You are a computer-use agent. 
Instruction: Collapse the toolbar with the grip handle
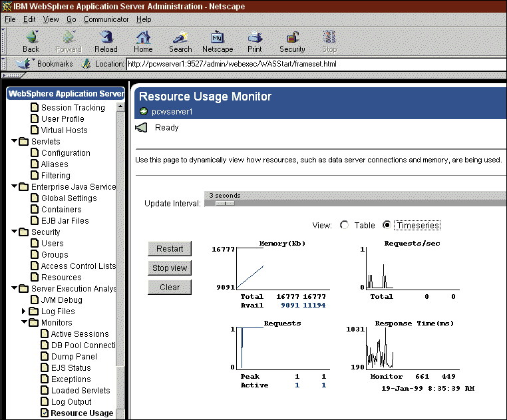[3, 41]
